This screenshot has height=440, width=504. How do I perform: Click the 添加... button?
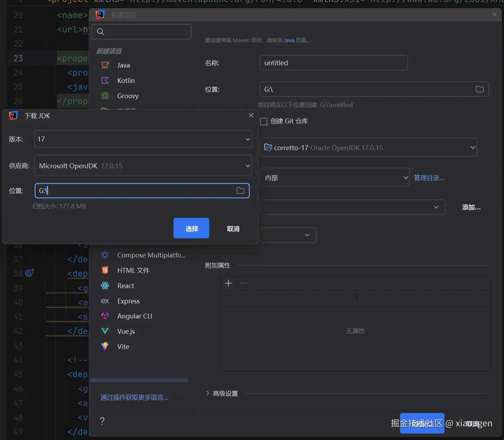471,207
